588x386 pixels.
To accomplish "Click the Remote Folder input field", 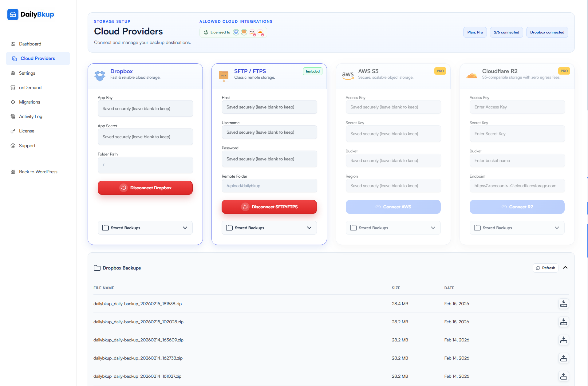I will [x=269, y=186].
